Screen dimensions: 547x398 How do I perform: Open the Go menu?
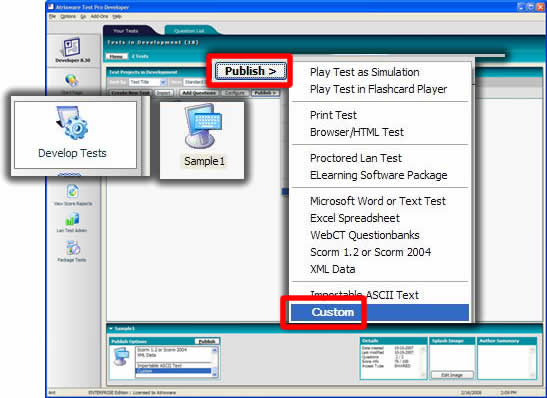(83, 16)
